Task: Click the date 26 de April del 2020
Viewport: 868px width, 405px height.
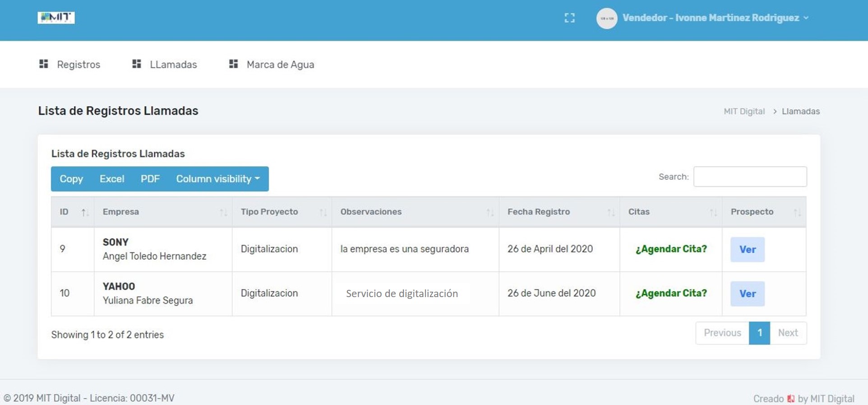Action: point(550,249)
